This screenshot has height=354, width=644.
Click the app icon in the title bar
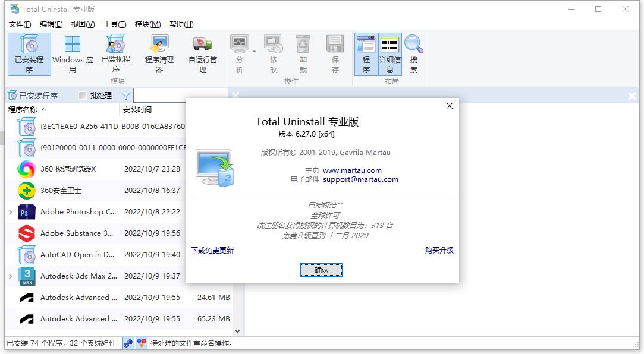14,9
